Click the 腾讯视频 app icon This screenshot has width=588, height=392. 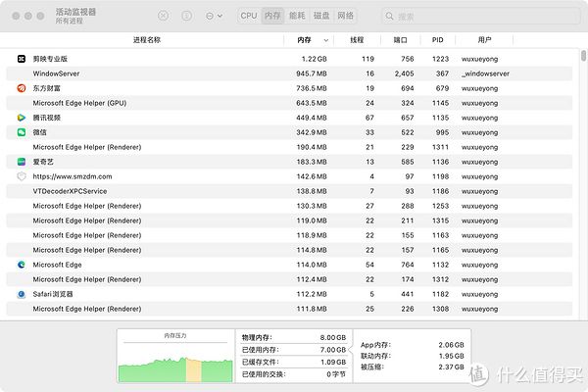coord(22,118)
